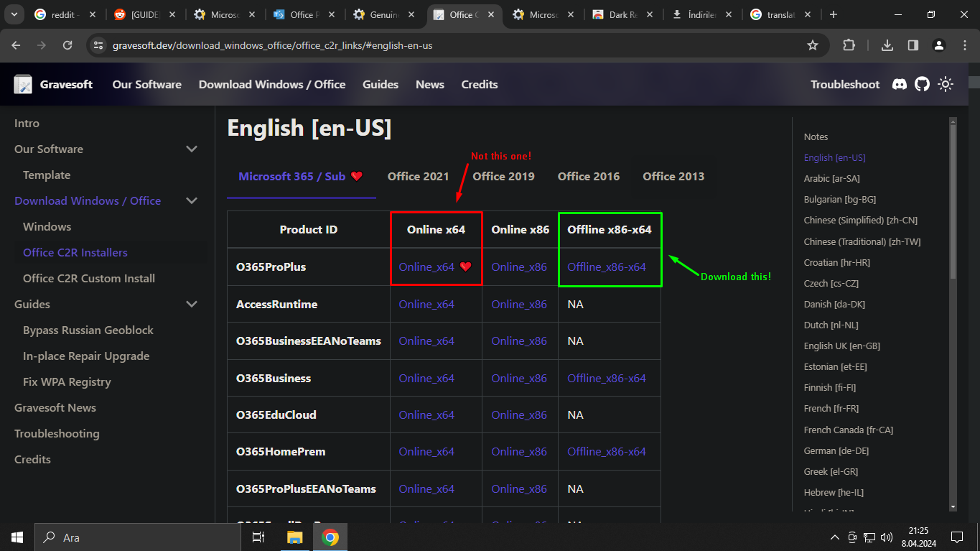This screenshot has width=980, height=551.
Task: Show hidden system tray icons
Action: pos(834,537)
